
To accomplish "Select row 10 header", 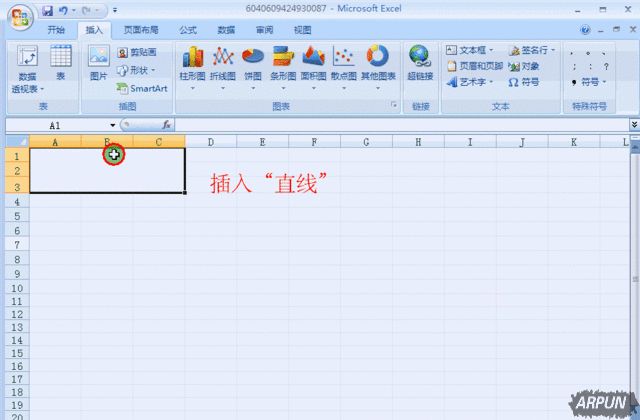I will (17, 288).
